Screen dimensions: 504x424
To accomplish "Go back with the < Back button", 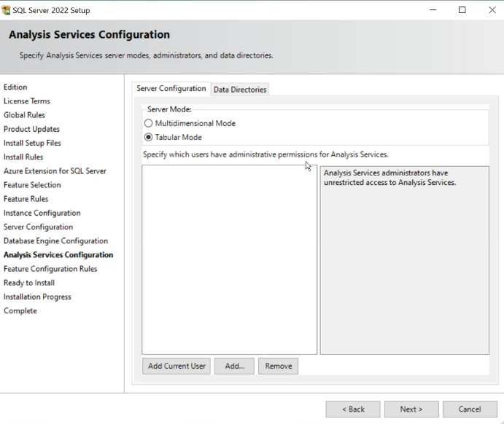I will coord(353,409).
